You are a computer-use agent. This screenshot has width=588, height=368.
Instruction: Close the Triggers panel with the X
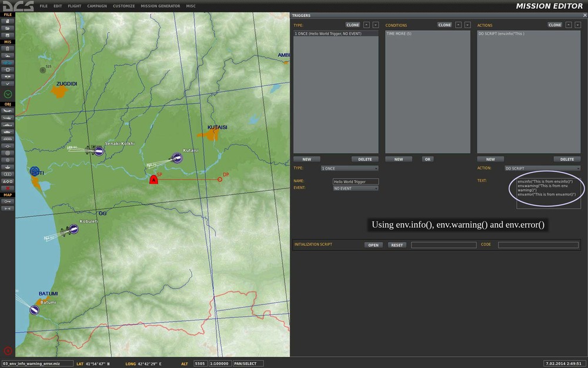point(584,15)
